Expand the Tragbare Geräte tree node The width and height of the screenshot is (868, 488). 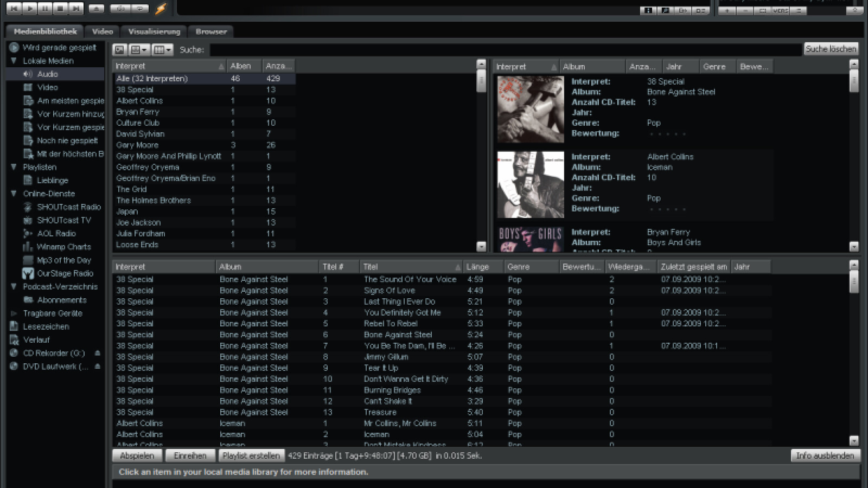pos(14,313)
